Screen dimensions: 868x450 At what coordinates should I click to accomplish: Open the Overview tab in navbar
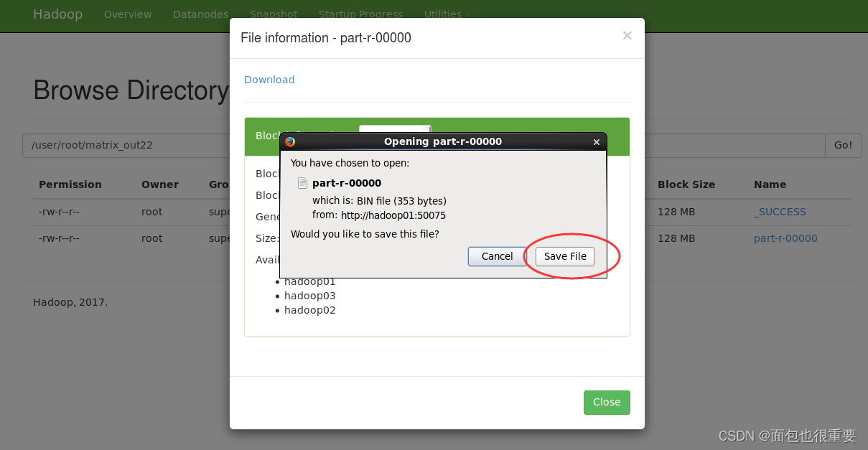tap(128, 14)
